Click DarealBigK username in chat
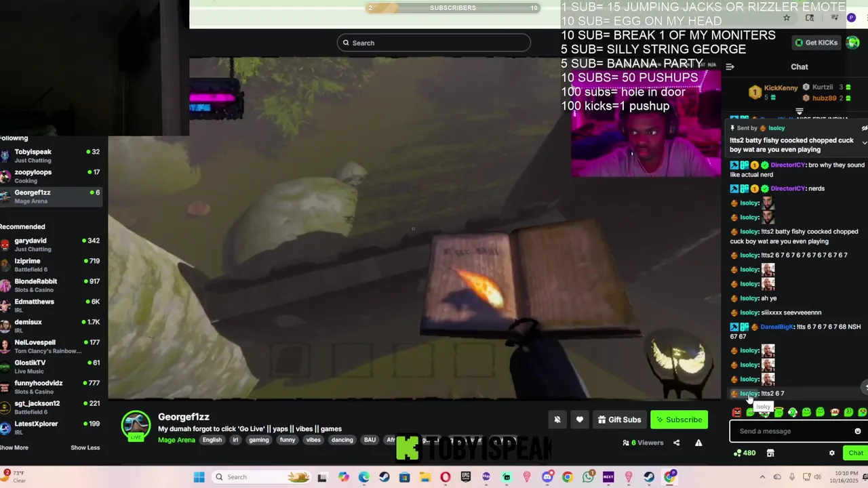The height and width of the screenshot is (488, 868). (776, 327)
